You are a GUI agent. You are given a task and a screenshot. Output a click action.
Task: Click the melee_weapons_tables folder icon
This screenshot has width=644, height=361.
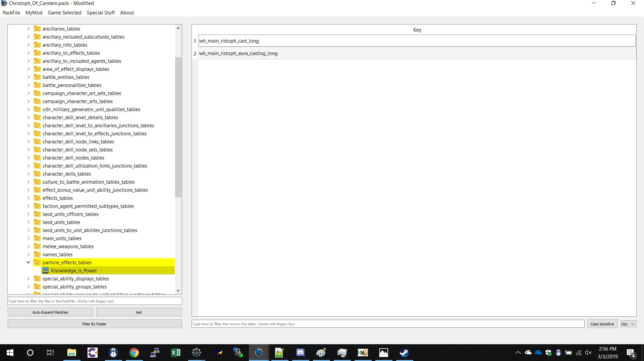click(37, 246)
